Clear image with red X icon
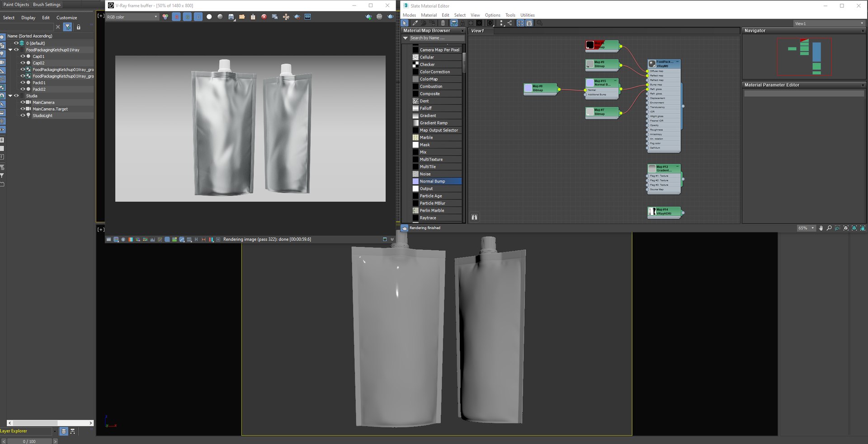This screenshot has width=868, height=444. pos(264,17)
